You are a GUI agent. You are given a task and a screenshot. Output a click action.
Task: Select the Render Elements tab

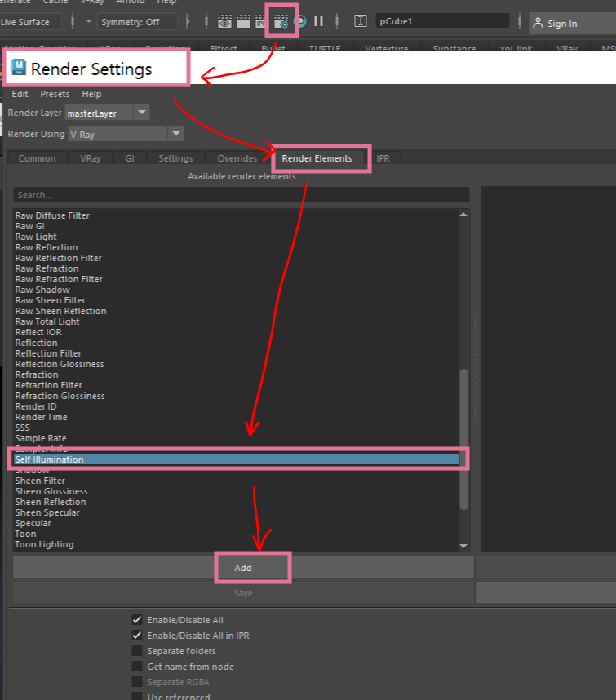317,158
